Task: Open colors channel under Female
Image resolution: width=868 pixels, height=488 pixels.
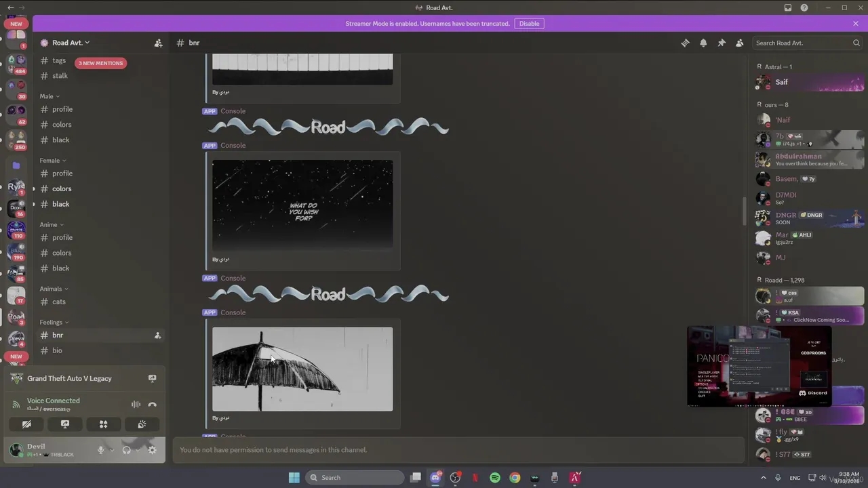Action: [100, 189]
